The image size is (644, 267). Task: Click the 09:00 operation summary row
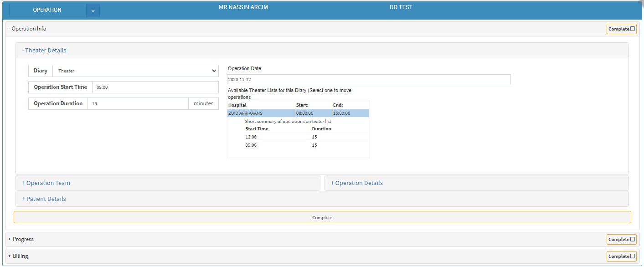point(306,145)
